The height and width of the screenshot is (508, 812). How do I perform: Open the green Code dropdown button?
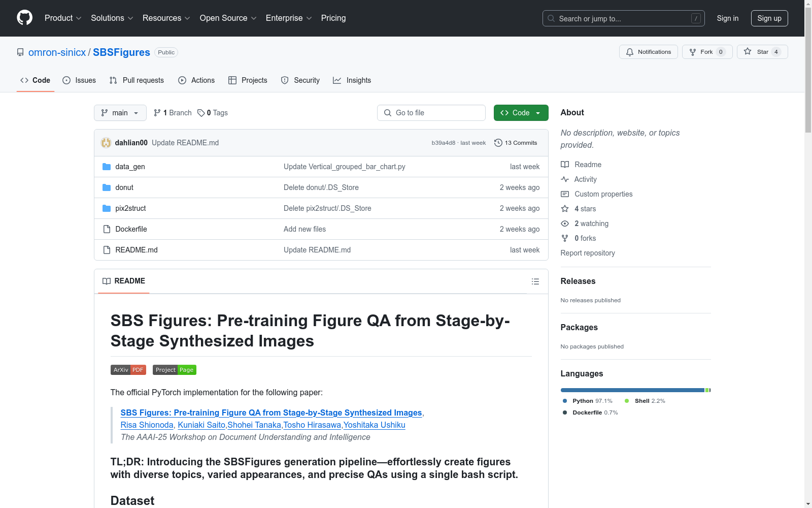tap(521, 113)
